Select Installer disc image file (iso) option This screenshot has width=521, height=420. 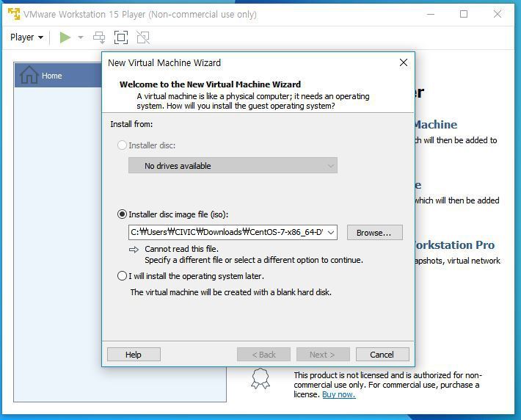coord(122,214)
